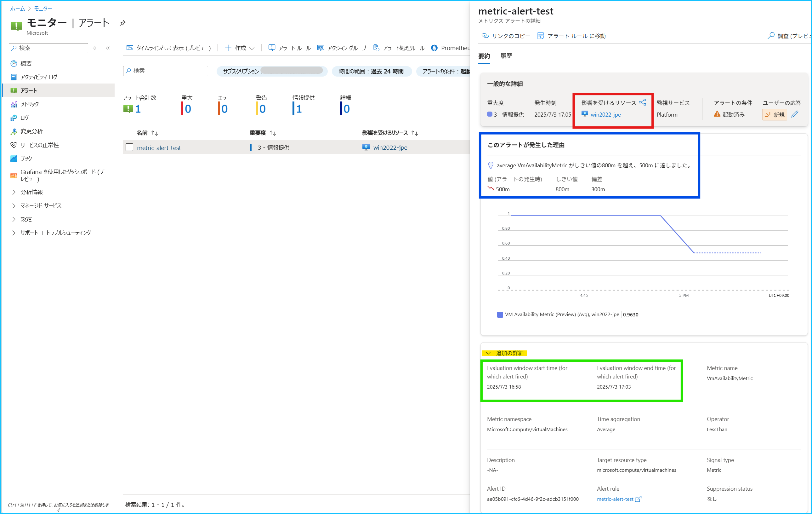Pin the Monitor Alerts page
The image size is (812, 514).
point(122,23)
